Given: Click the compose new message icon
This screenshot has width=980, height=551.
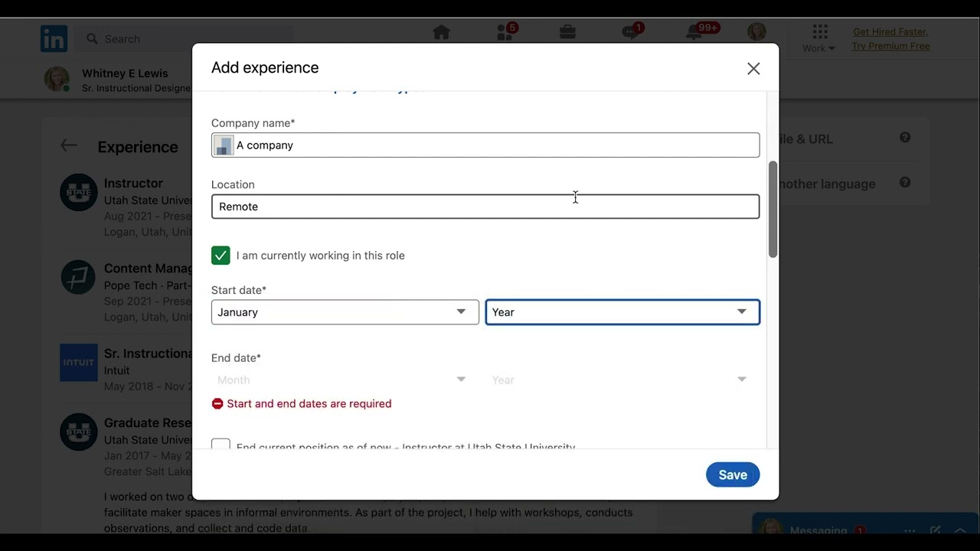Looking at the screenshot, I should (x=935, y=530).
